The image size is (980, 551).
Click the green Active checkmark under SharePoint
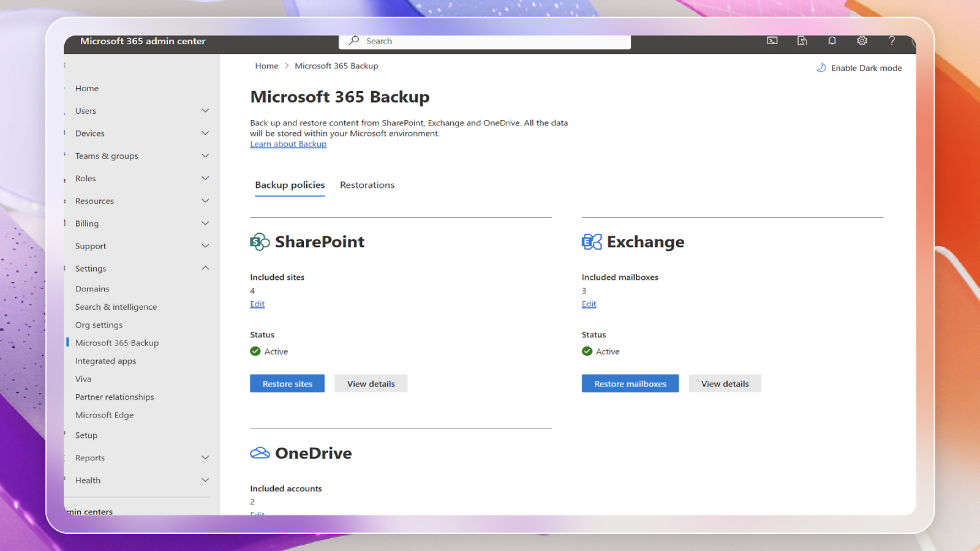point(255,351)
